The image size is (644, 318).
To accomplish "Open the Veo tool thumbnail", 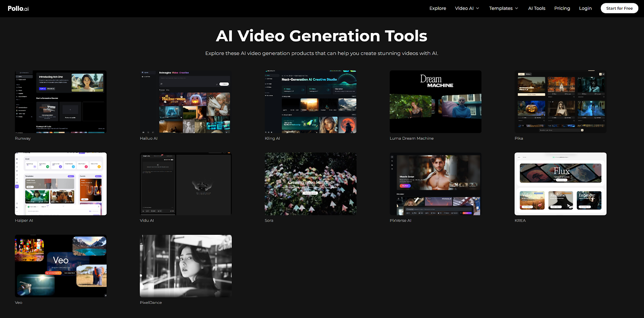I will click(61, 266).
